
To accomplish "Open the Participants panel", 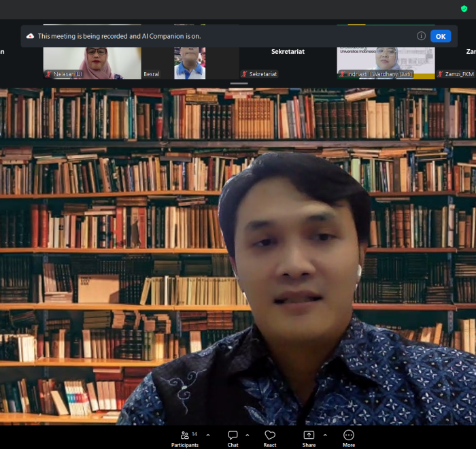I will (x=185, y=439).
